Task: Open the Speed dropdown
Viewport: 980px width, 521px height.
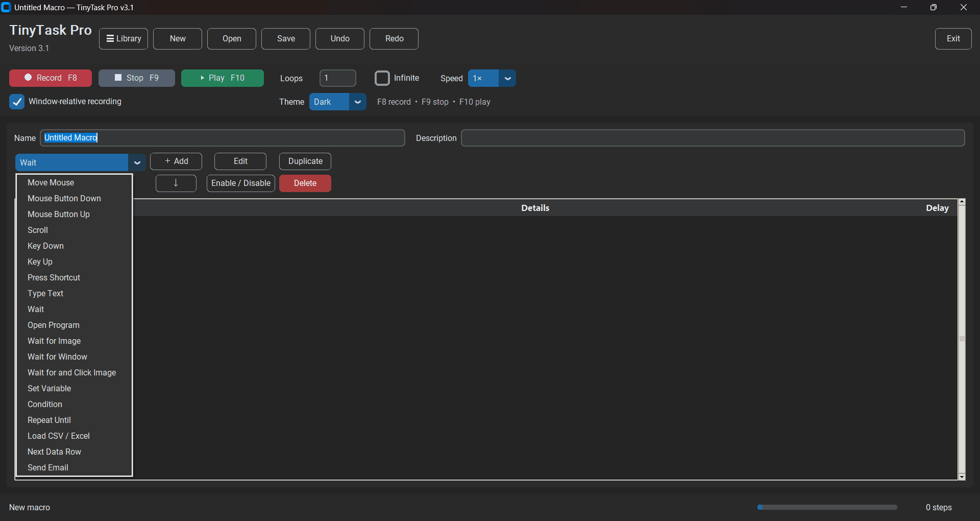Action: coord(492,78)
